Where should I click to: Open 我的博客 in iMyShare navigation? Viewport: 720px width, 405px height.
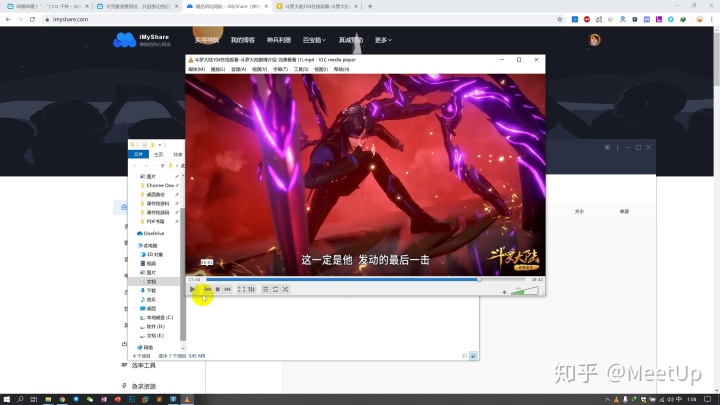[243, 40]
